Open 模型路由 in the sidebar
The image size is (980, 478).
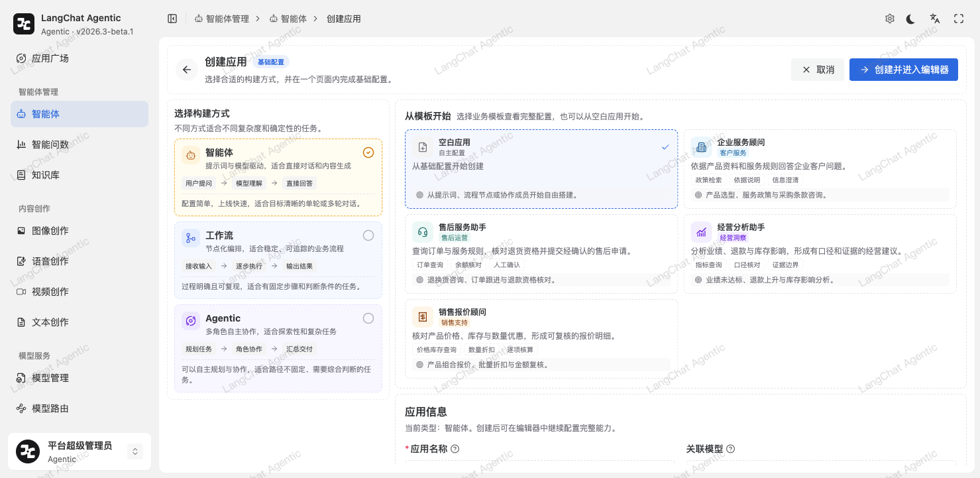point(80,408)
